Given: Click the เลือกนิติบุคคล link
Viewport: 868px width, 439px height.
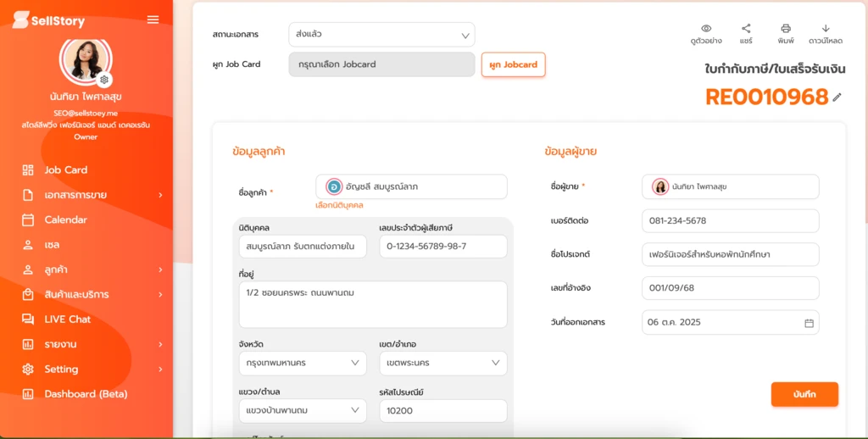Looking at the screenshot, I should [x=339, y=205].
